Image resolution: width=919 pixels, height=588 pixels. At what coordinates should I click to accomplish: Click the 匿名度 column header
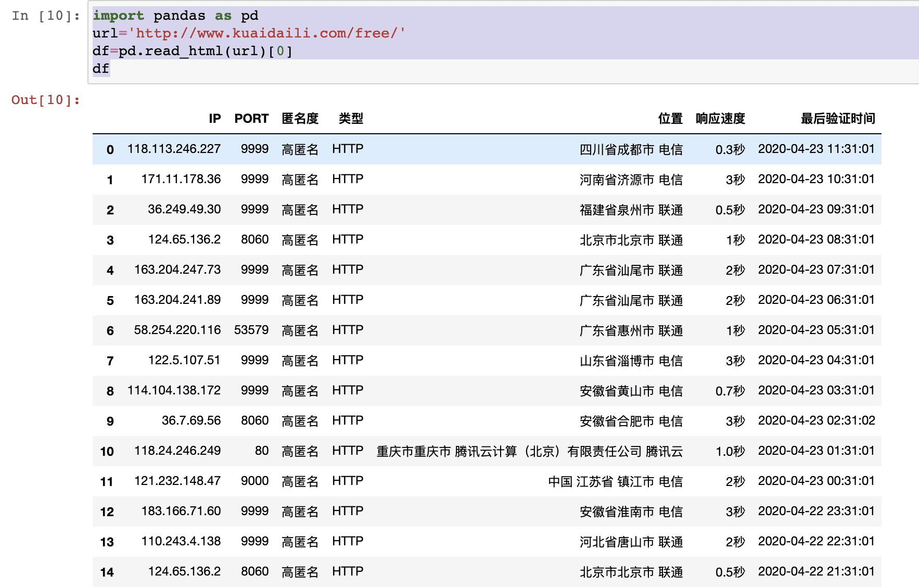300,119
